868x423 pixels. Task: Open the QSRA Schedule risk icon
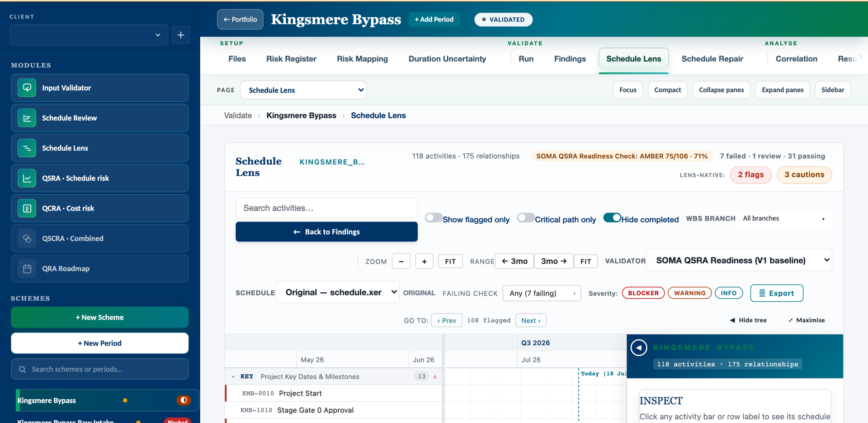[27, 178]
